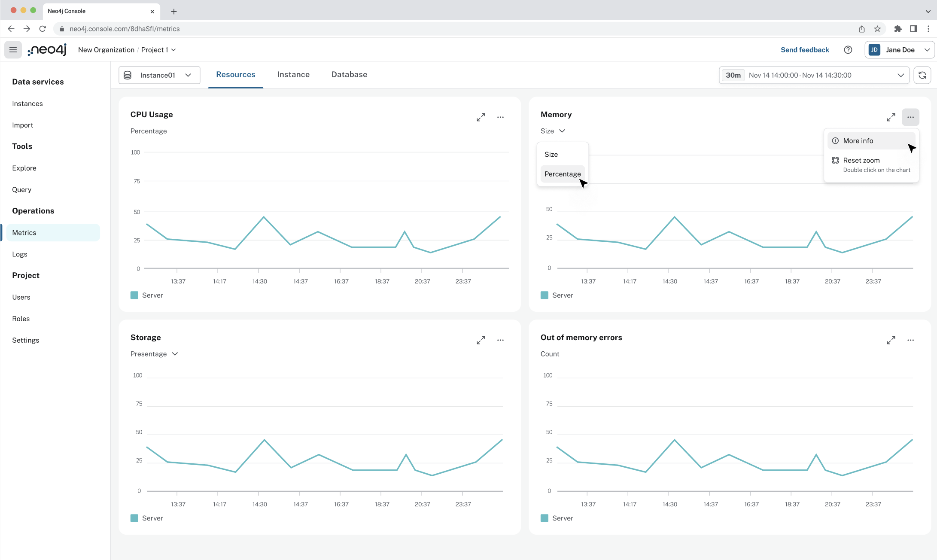937x560 pixels.
Task: Click Server color swatch in Out of memory chart
Action: click(545, 518)
